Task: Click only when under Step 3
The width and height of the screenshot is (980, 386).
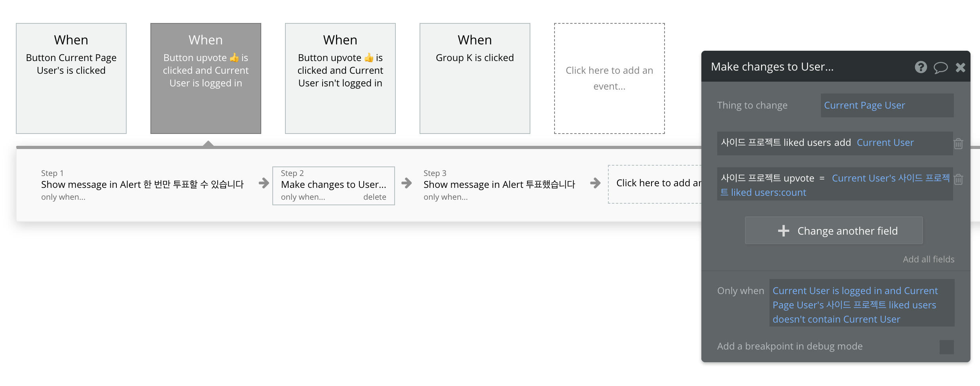Action: point(446,197)
